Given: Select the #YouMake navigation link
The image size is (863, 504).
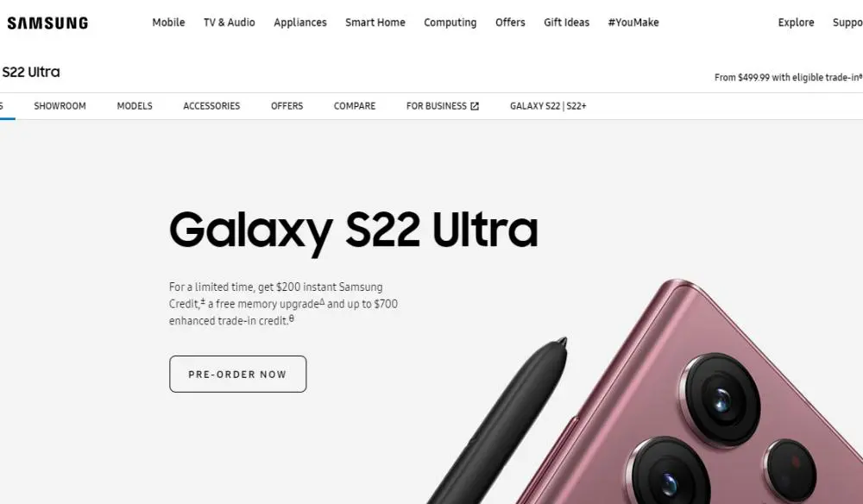Looking at the screenshot, I should coord(633,22).
